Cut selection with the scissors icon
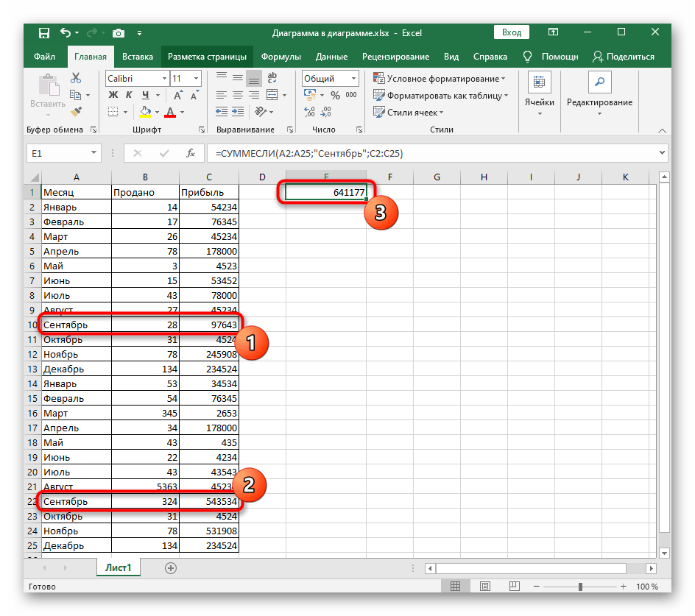The image size is (695, 616). [x=76, y=79]
